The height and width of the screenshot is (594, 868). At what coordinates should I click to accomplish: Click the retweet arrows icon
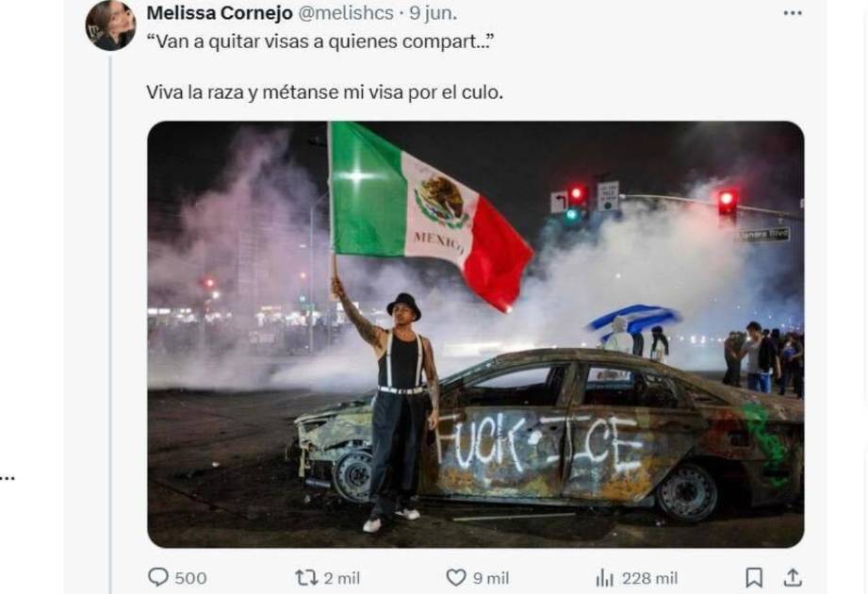pos(306,578)
